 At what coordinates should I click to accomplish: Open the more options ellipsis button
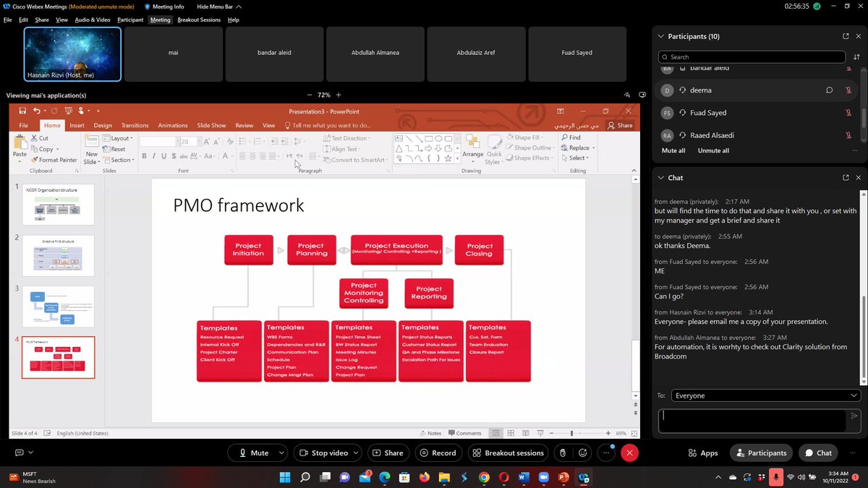pyautogui.click(x=606, y=453)
